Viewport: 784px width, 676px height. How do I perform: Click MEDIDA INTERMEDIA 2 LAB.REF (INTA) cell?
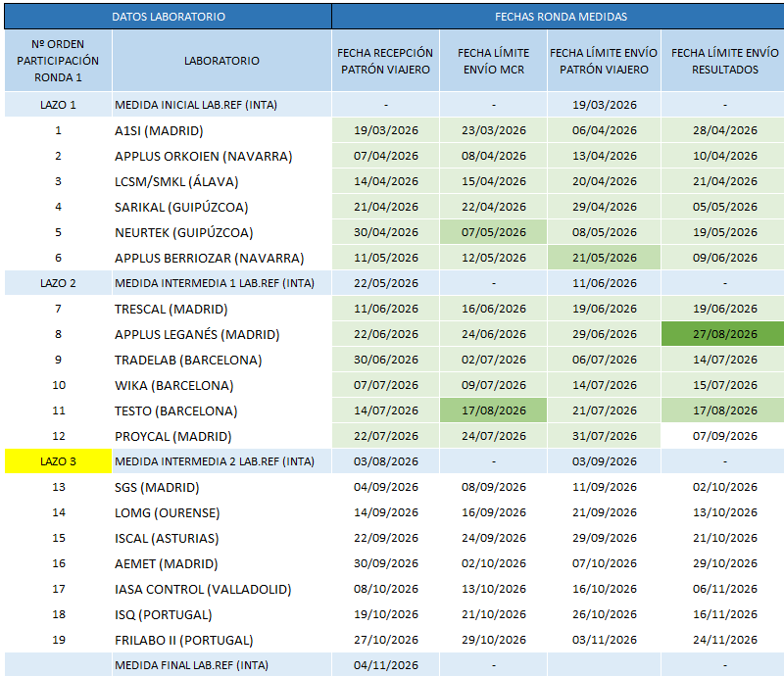(221, 461)
